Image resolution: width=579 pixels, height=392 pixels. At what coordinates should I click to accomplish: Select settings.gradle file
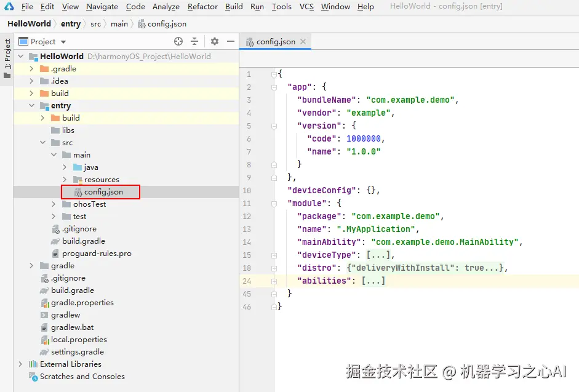click(x=78, y=352)
